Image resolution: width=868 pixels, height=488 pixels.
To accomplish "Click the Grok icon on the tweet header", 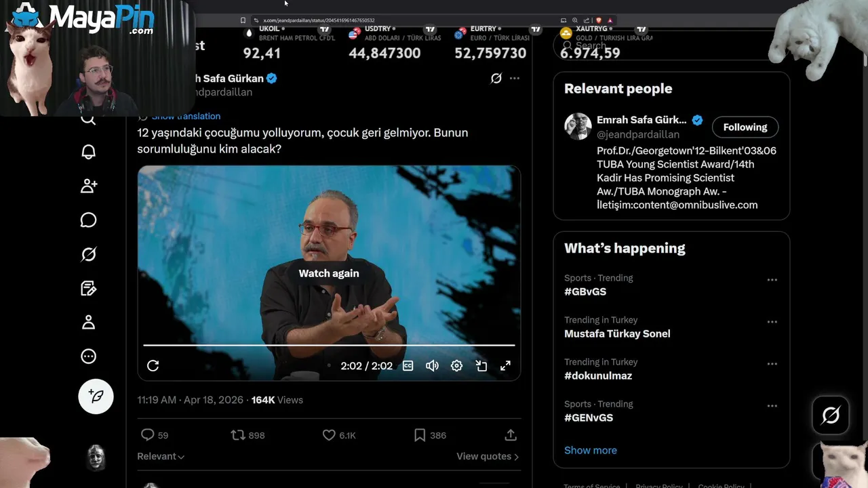I will point(496,79).
